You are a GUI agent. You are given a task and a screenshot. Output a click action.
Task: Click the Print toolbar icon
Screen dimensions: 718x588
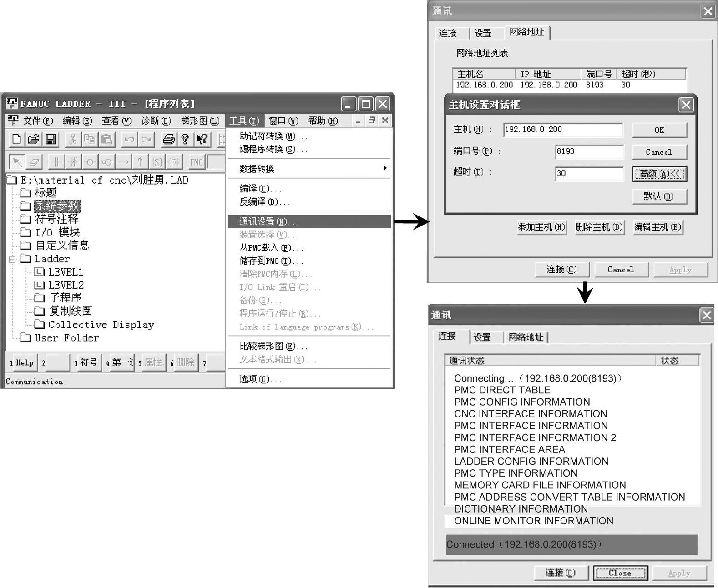click(169, 139)
